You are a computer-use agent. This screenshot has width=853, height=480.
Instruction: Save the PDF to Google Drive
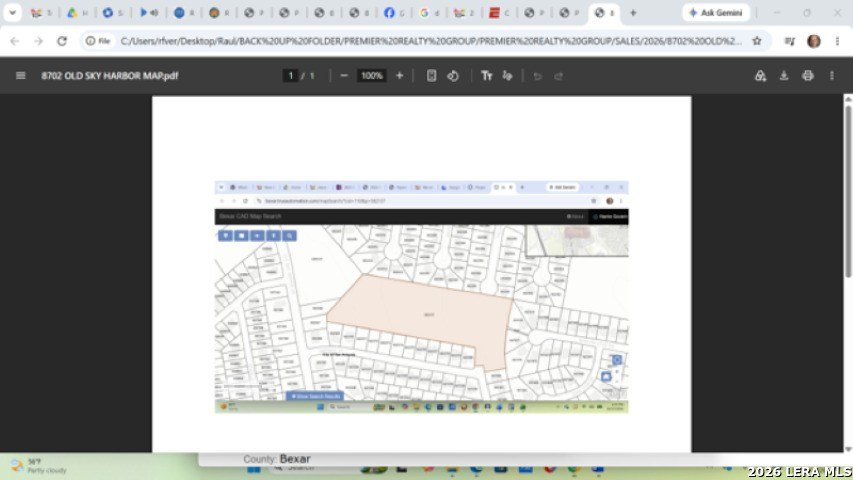click(x=761, y=76)
